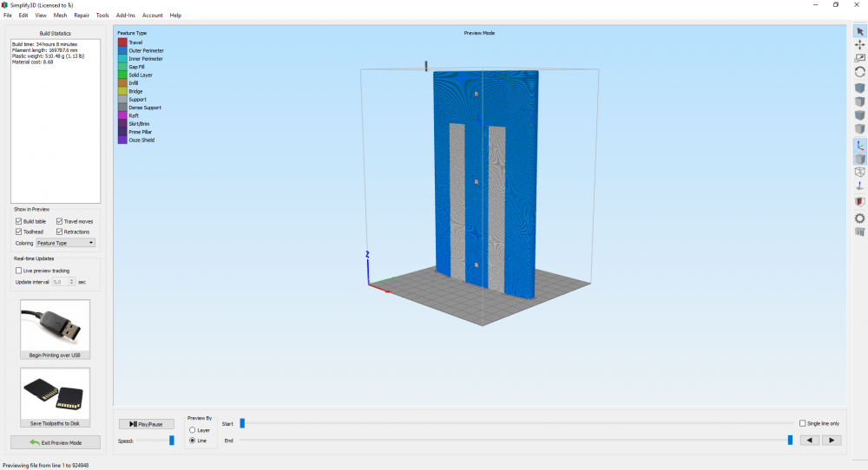Click the USB cable picture
Image resolution: width=868 pixels, height=470 pixels.
pyautogui.click(x=55, y=326)
